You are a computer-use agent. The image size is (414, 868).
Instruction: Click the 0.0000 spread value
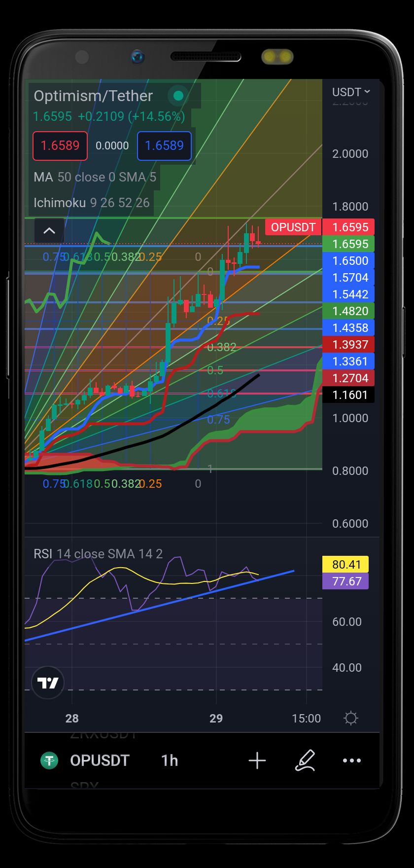point(112,145)
